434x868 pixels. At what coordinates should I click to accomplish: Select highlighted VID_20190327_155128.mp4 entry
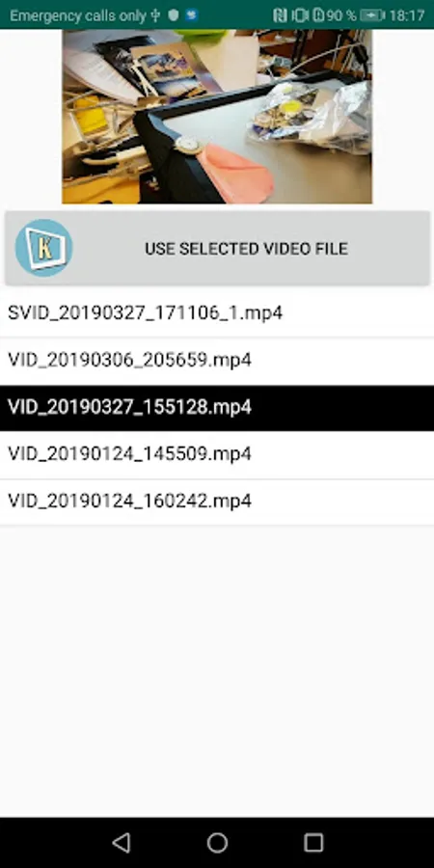click(217, 407)
